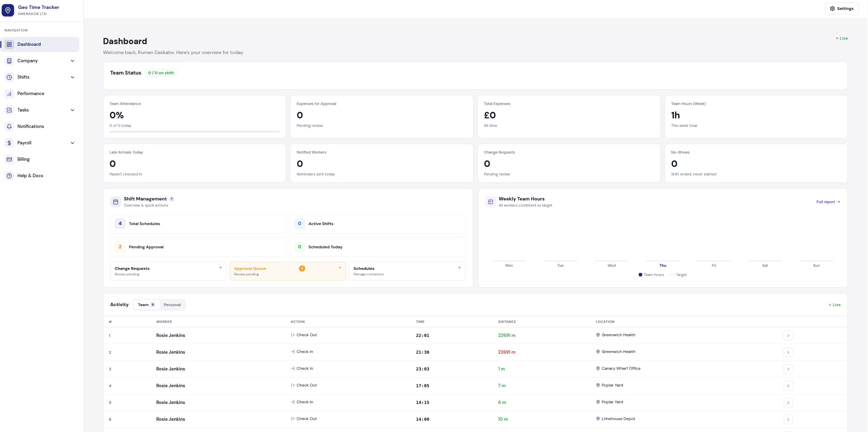Click the Active Shifts tile
The height and width of the screenshot is (432, 868).
click(x=378, y=224)
